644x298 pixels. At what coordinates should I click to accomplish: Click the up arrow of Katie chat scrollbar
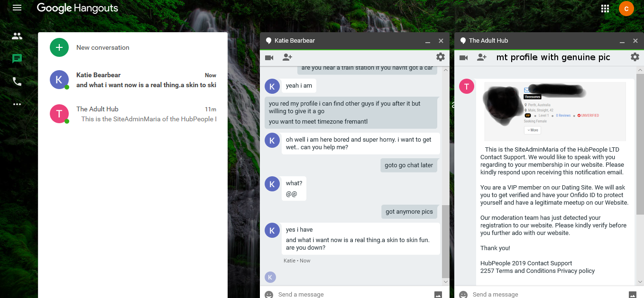(445, 70)
